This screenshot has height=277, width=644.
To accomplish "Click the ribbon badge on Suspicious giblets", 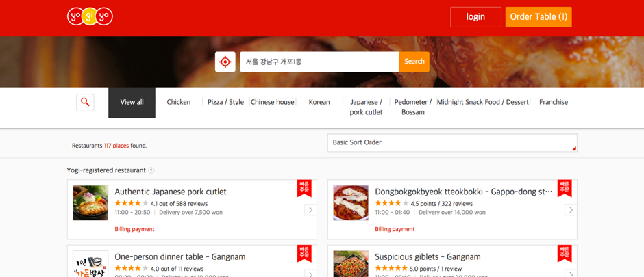I will 565,253.
